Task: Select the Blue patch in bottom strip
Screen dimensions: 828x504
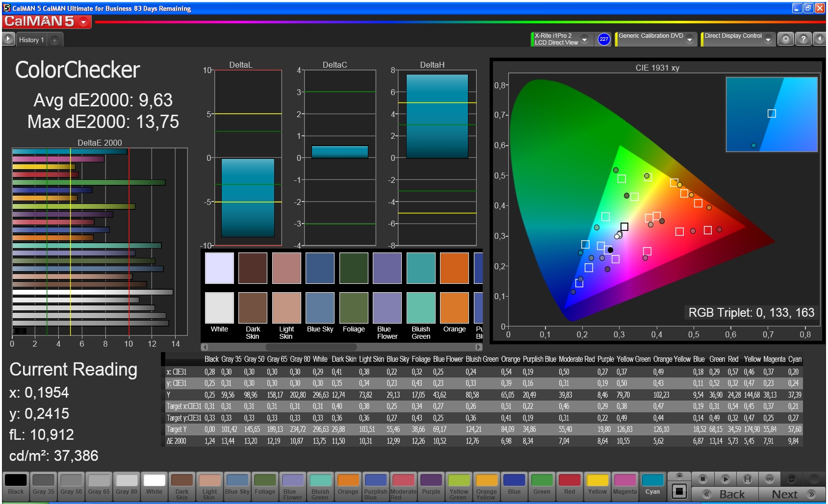Action: (514, 486)
